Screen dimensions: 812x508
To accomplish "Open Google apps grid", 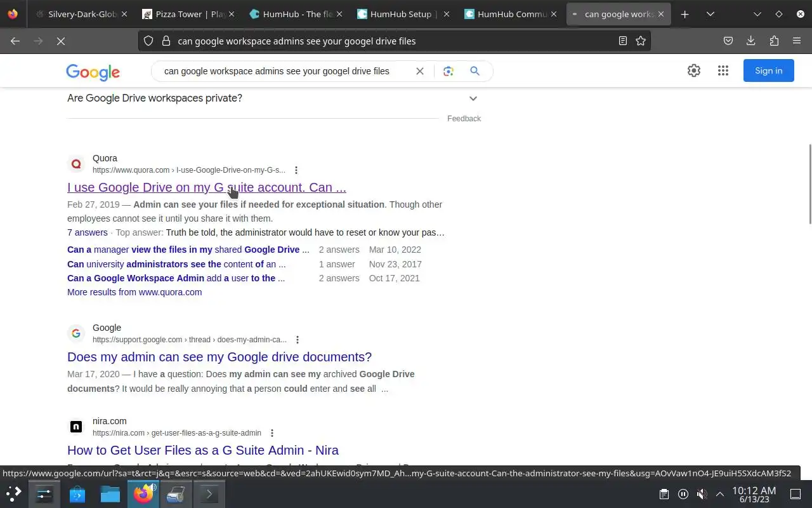I will pyautogui.click(x=723, y=70).
